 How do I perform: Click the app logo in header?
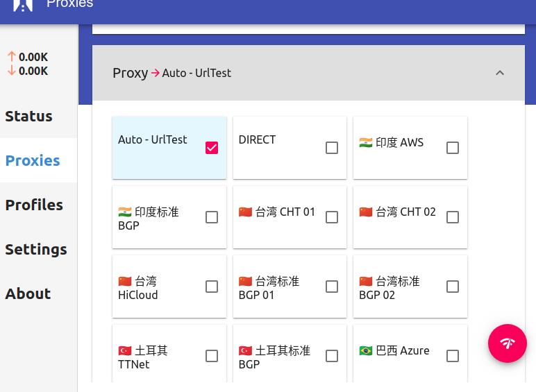pos(23,4)
